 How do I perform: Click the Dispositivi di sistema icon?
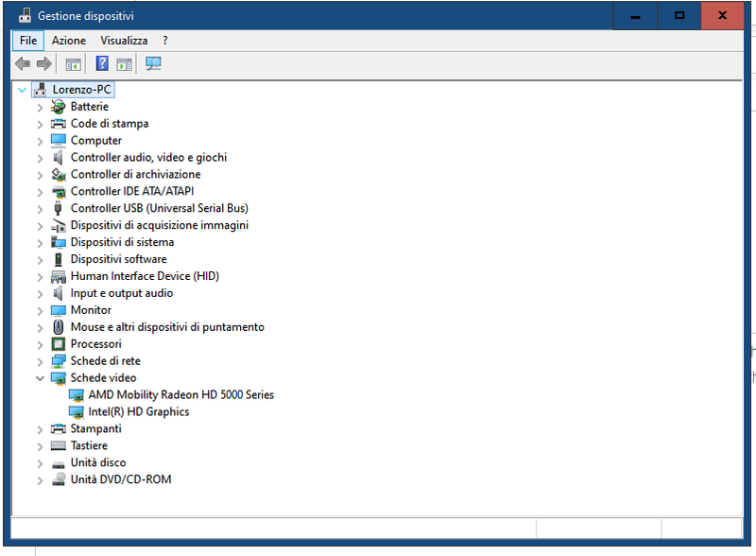[59, 242]
